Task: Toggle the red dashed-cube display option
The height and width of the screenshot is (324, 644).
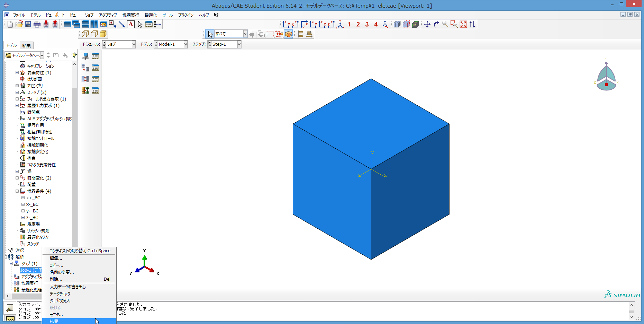Action: click(406, 24)
